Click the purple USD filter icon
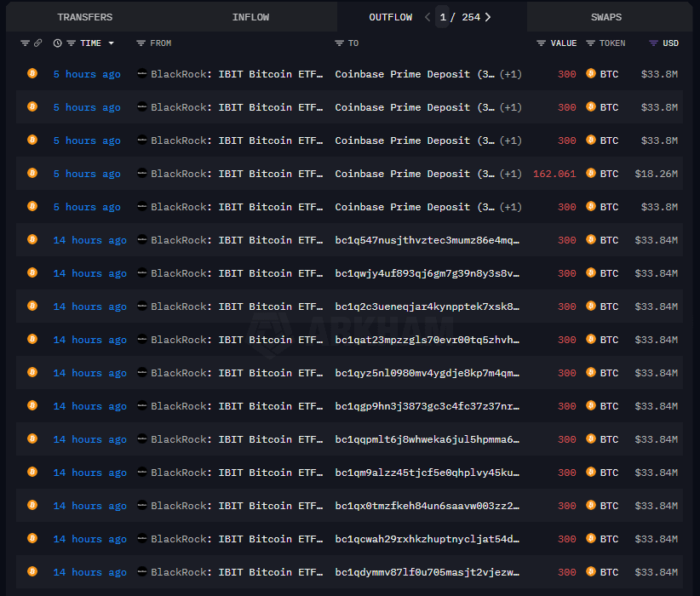This screenshot has height=596, width=700. 653,43
